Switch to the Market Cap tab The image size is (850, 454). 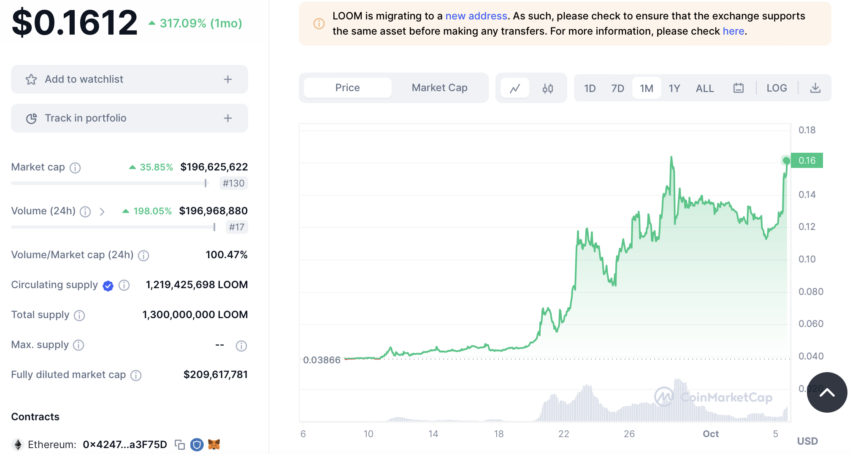click(439, 88)
